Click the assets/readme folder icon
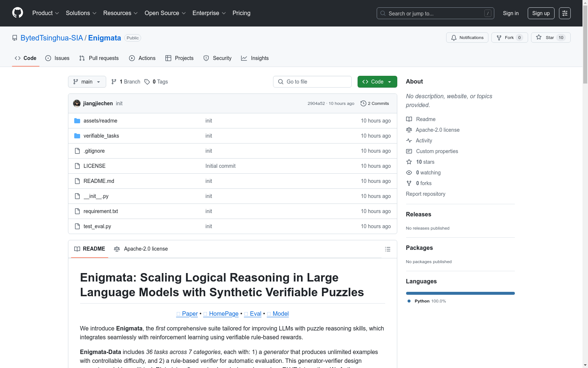This screenshot has height=368, width=588. tap(77, 121)
